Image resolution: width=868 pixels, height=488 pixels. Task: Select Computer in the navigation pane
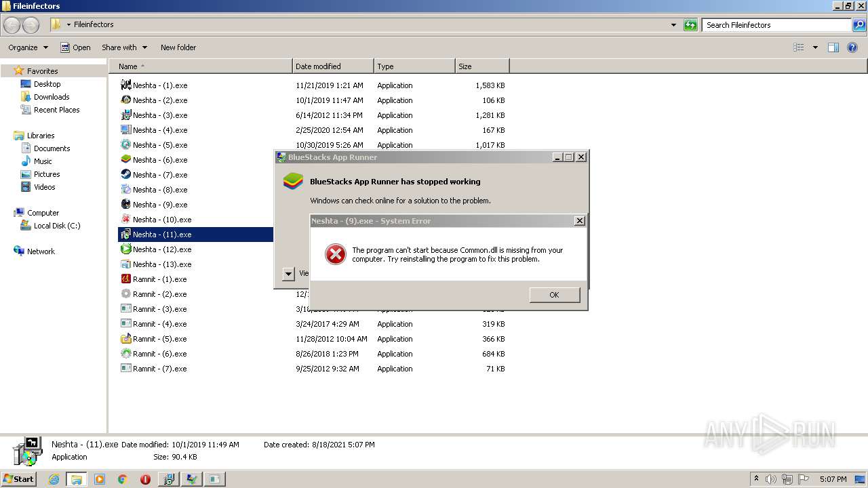click(43, 213)
